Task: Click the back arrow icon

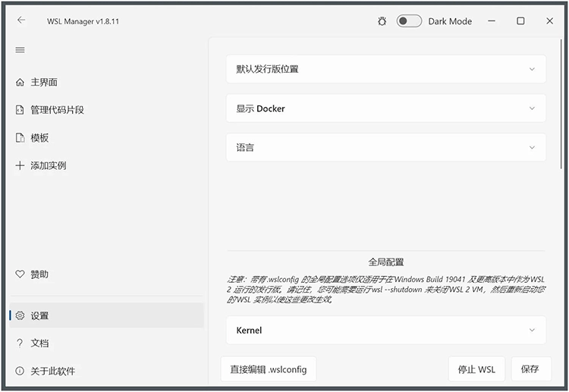Action: 21,20
